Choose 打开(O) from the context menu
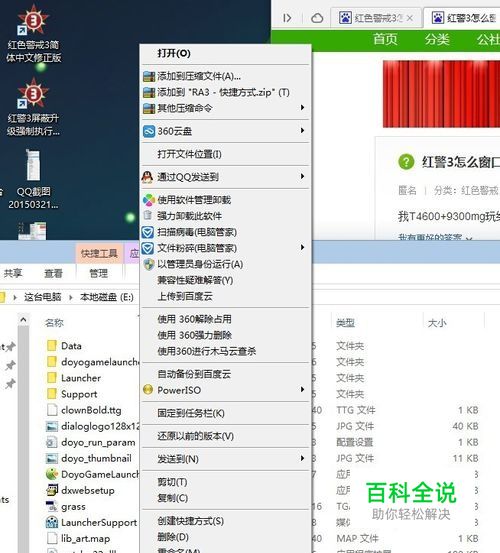The height and width of the screenshot is (553, 500). [225, 53]
